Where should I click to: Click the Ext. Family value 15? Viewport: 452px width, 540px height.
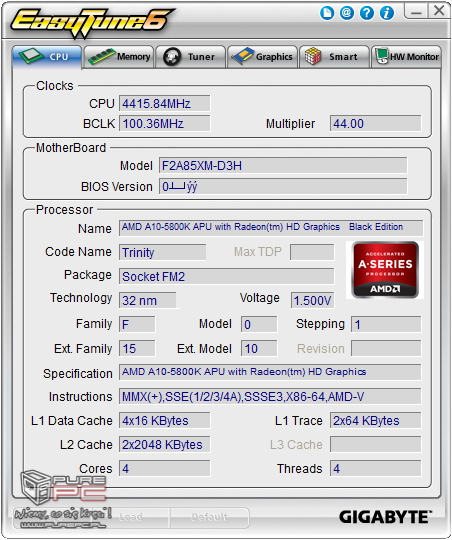pos(137,348)
